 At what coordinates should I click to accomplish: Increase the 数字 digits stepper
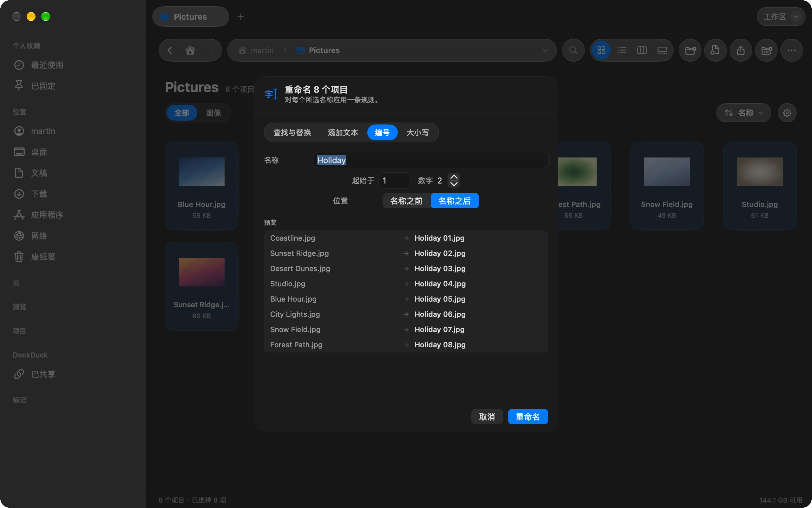click(x=454, y=177)
